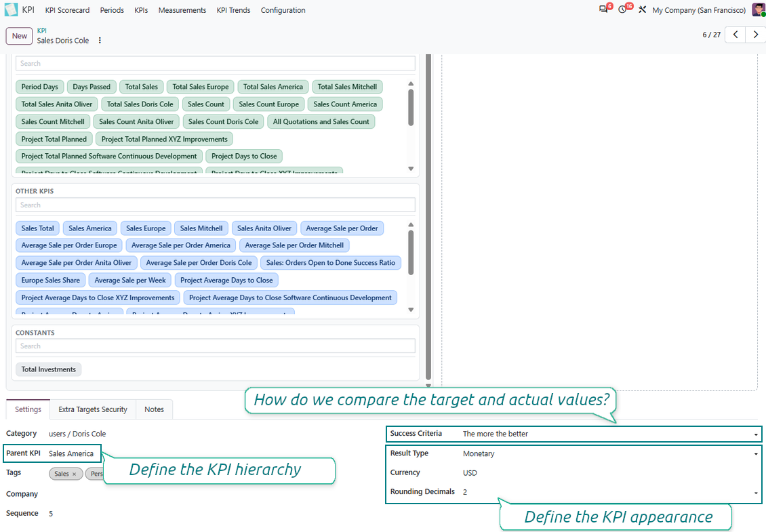Image resolution: width=766 pixels, height=532 pixels.
Task: Click the measurements search field
Action: pos(216,64)
